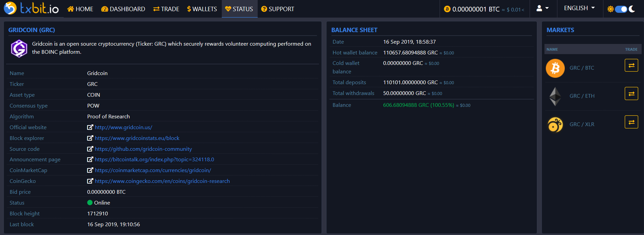Click the green Online status indicator
The height and width of the screenshot is (235, 644).
point(90,203)
